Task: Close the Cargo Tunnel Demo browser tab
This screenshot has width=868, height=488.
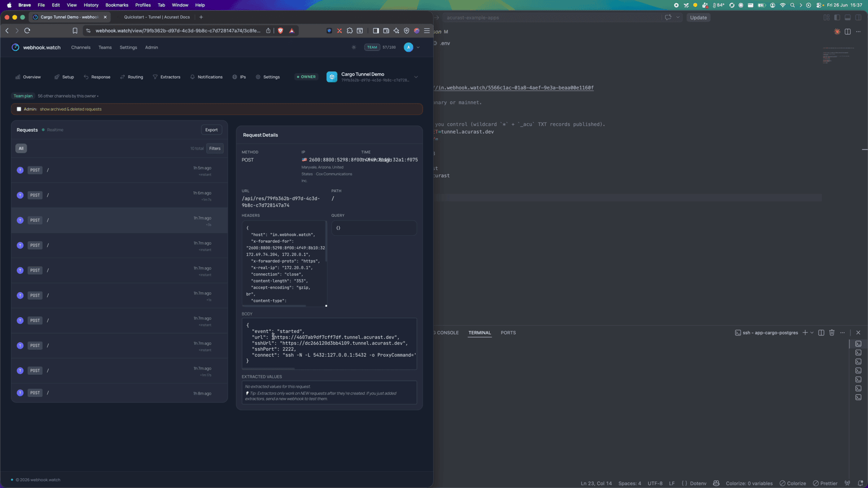Action: tap(105, 17)
